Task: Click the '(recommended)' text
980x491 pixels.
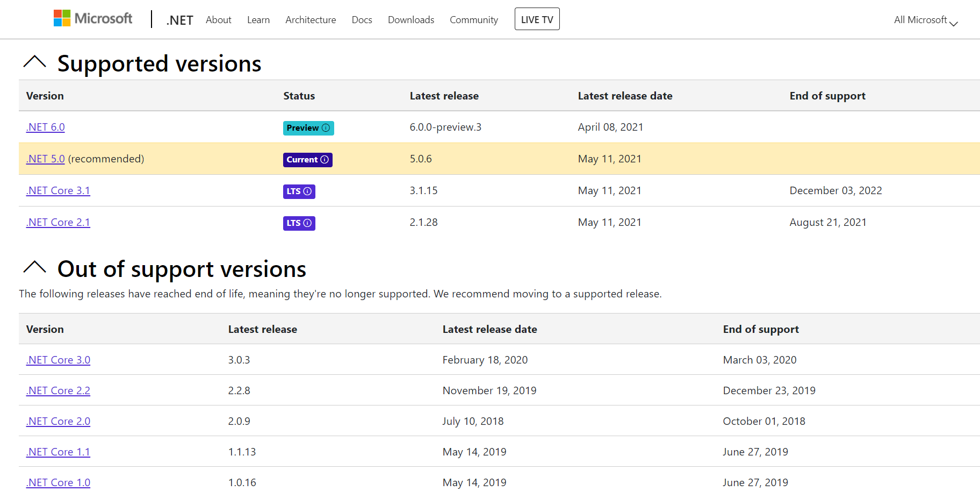Action: tap(106, 159)
